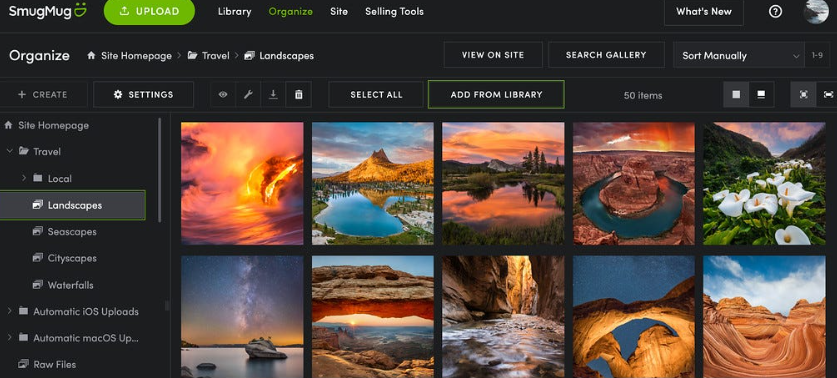Collapse the Travel folder chevron
This screenshot has height=378, width=837.
click(x=9, y=151)
